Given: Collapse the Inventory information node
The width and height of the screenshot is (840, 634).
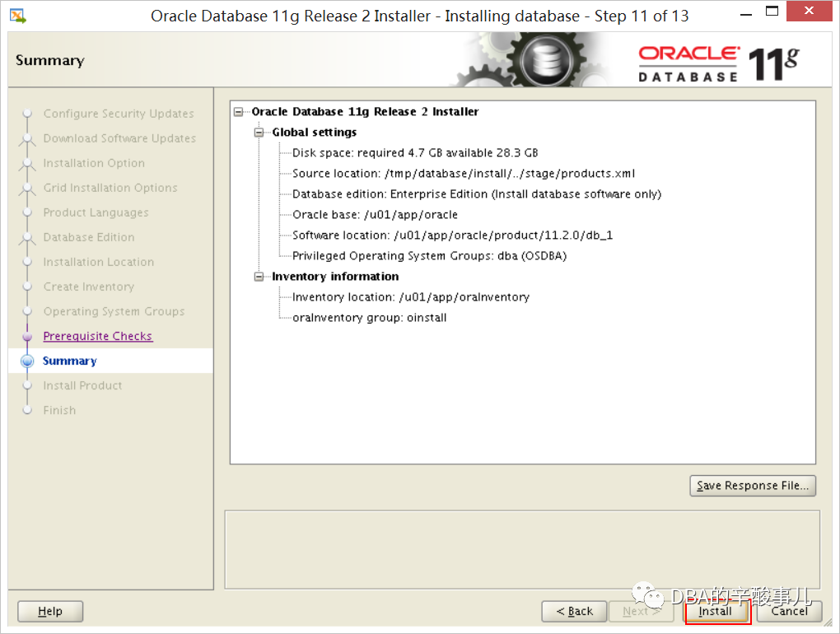Looking at the screenshot, I should click(x=259, y=277).
